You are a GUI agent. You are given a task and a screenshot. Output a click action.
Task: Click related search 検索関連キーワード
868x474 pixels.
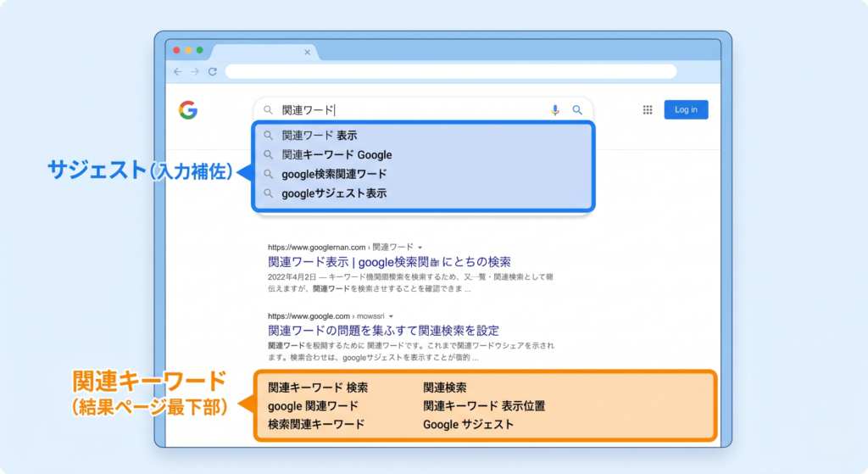pyautogui.click(x=316, y=424)
